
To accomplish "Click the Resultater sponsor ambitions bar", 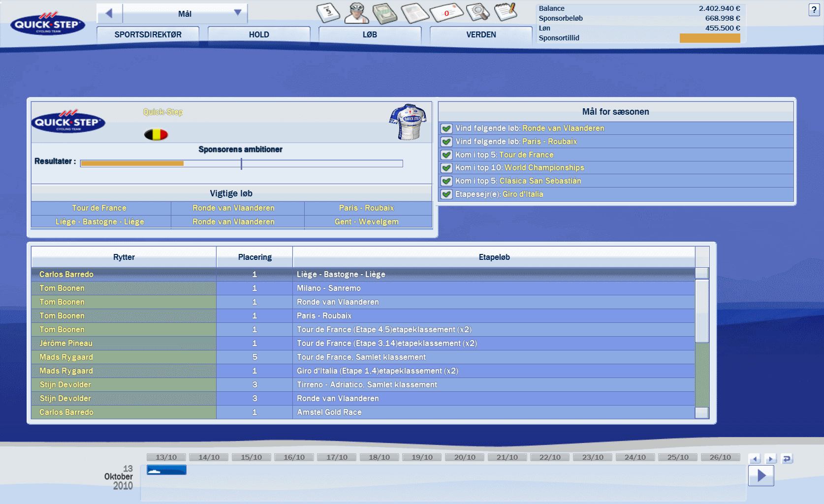I will (241, 163).
